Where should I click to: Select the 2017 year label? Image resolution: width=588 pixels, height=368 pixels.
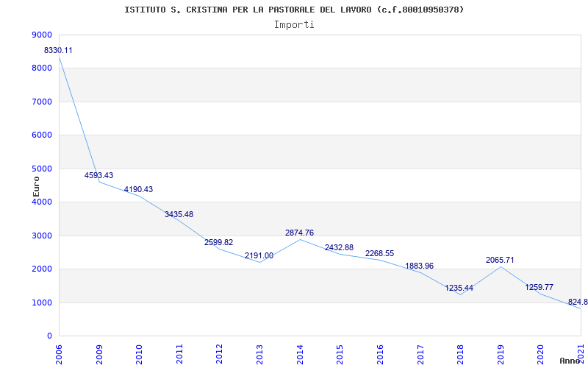click(x=420, y=354)
